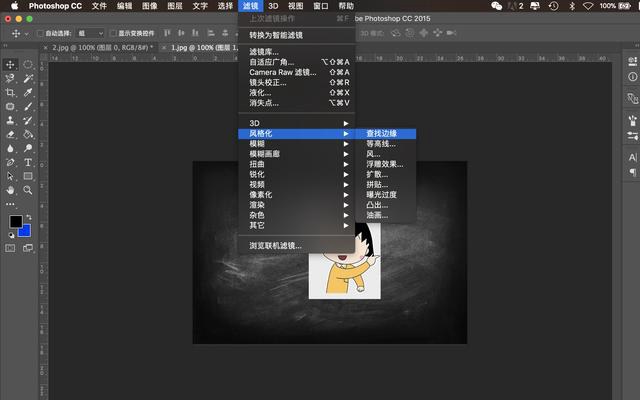Select the Eraser tool
This screenshot has height=400, width=640.
pos(10,134)
